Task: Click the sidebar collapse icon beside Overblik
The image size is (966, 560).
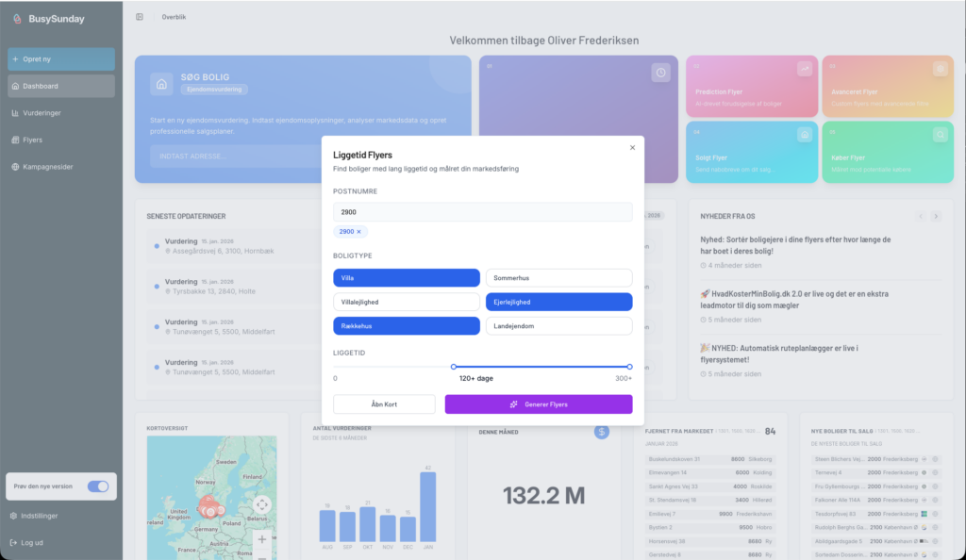Action: [x=140, y=17]
